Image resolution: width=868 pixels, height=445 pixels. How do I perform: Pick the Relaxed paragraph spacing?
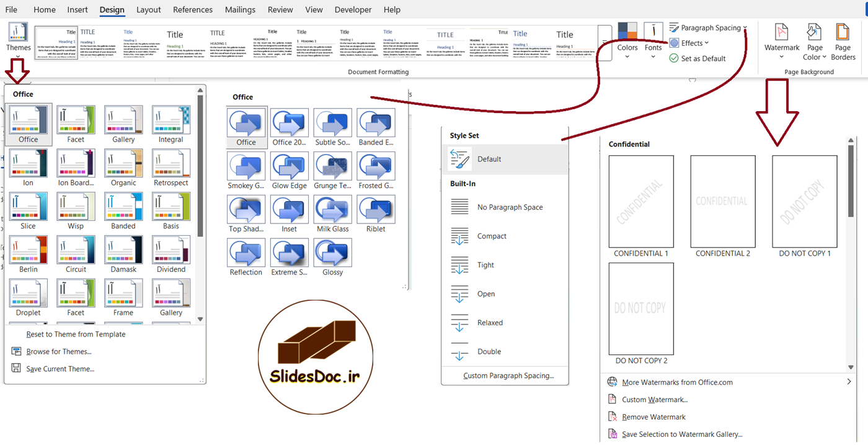(x=505, y=323)
